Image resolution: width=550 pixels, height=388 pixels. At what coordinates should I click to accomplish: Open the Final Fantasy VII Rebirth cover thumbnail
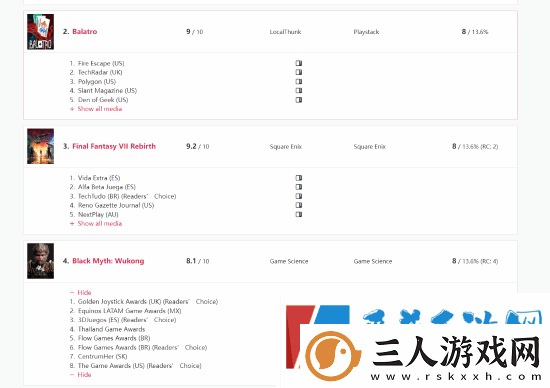point(40,146)
